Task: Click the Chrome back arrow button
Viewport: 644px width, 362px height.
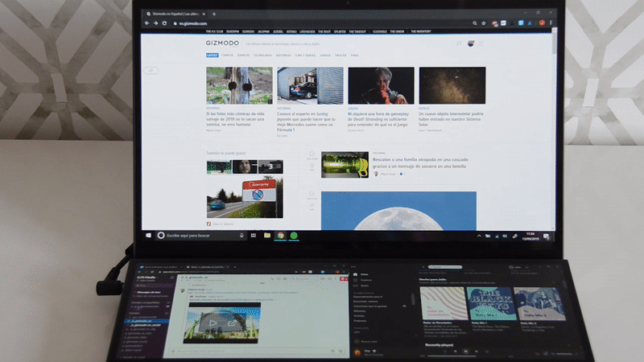Action: coord(146,24)
